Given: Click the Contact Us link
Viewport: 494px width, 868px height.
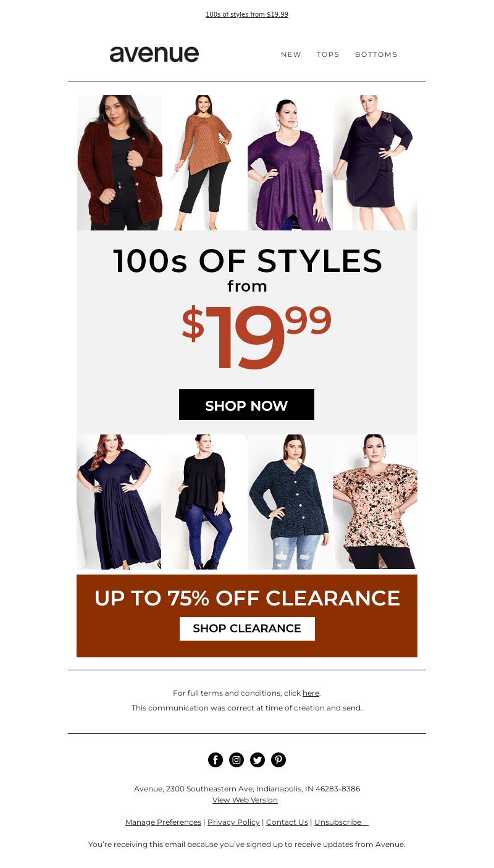Looking at the screenshot, I should (287, 822).
